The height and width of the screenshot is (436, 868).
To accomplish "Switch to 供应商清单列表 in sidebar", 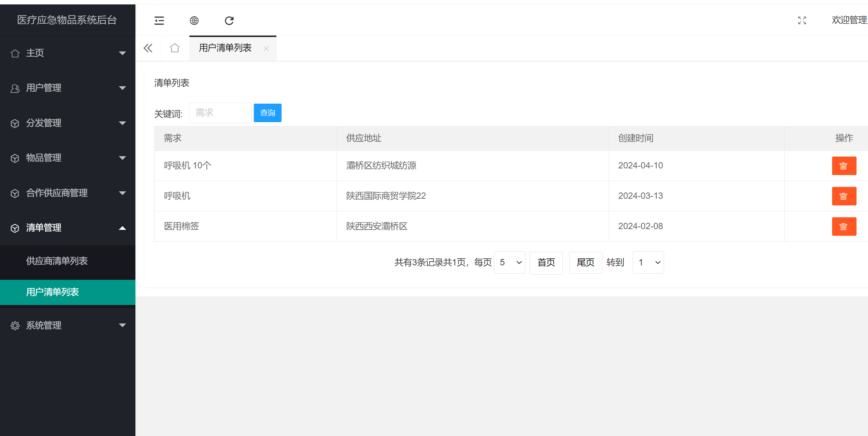I will click(56, 261).
